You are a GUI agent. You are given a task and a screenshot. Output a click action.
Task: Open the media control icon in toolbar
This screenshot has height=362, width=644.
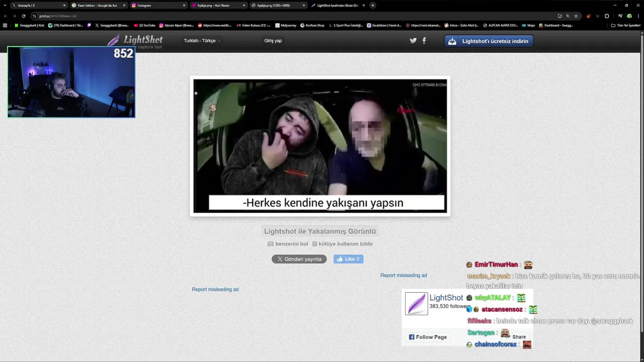click(620, 16)
